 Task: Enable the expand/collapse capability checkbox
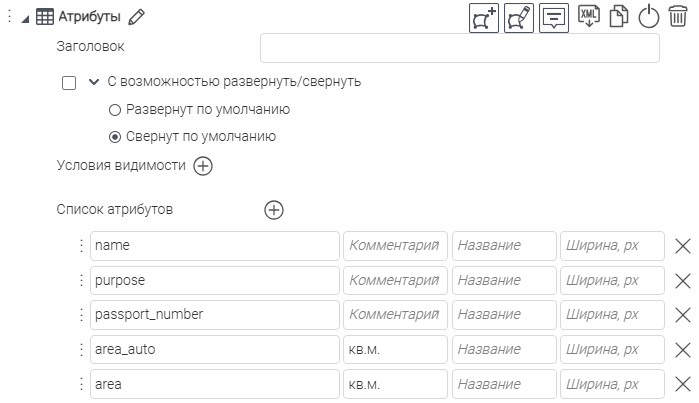pos(69,83)
